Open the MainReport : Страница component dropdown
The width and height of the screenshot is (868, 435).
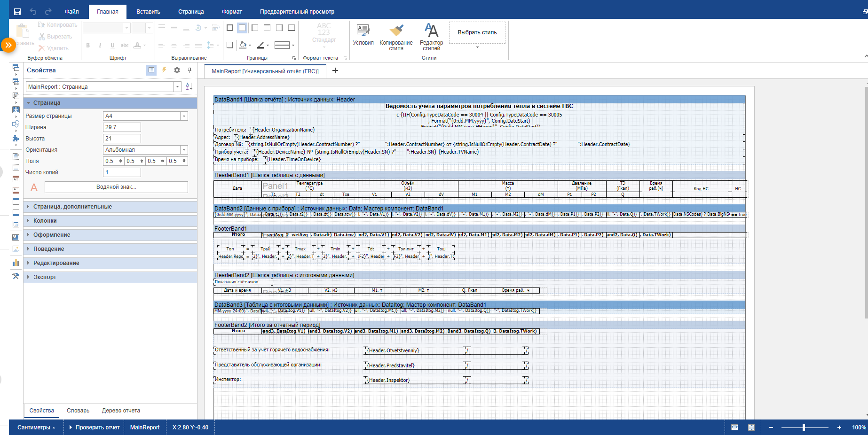click(x=177, y=86)
